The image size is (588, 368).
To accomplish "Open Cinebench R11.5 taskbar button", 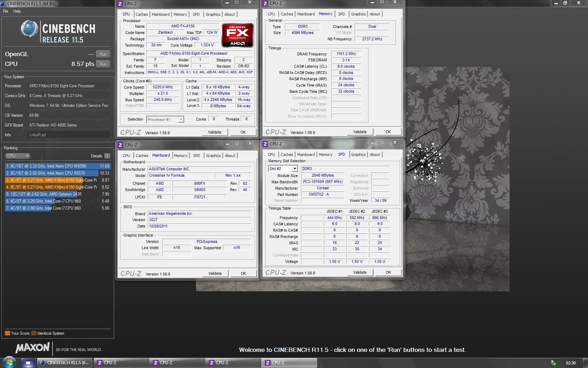I will (x=64, y=363).
